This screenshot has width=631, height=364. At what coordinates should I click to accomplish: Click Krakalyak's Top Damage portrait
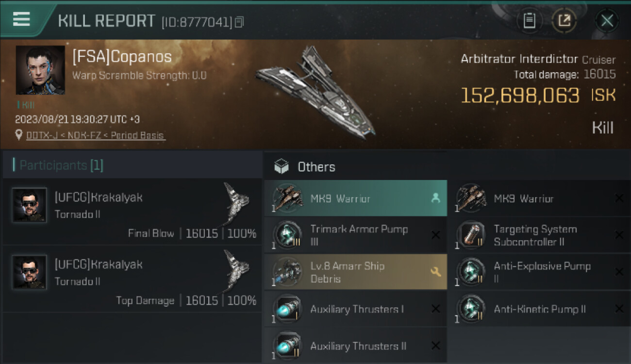(30, 272)
